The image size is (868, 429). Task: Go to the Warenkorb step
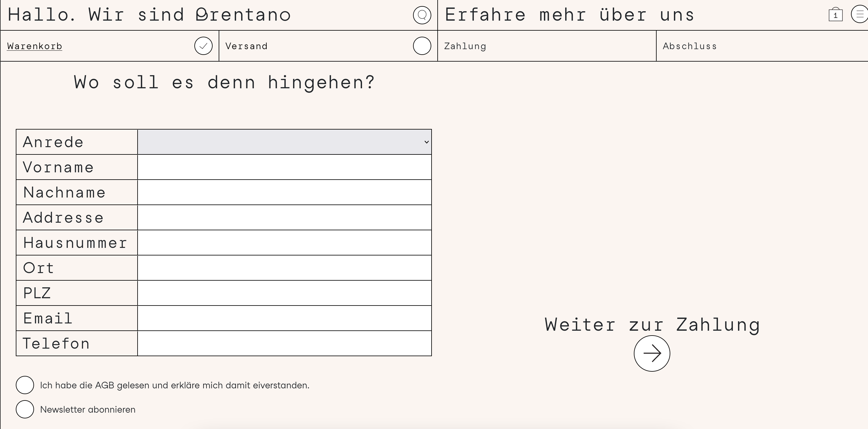(35, 46)
